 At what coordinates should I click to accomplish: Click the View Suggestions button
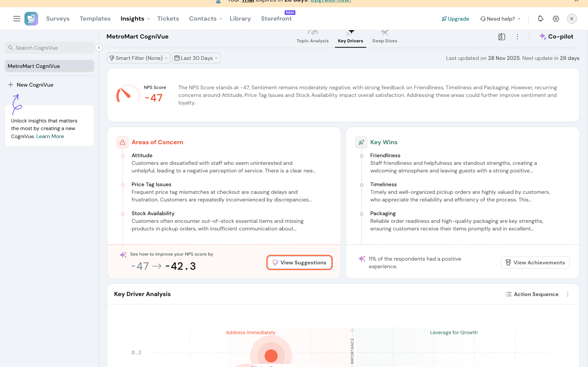point(300,262)
